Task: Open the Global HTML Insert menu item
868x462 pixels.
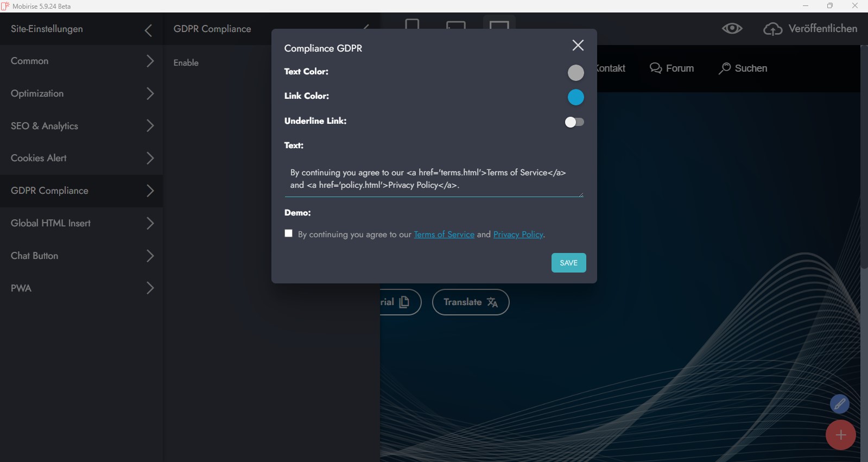Action: [51, 223]
